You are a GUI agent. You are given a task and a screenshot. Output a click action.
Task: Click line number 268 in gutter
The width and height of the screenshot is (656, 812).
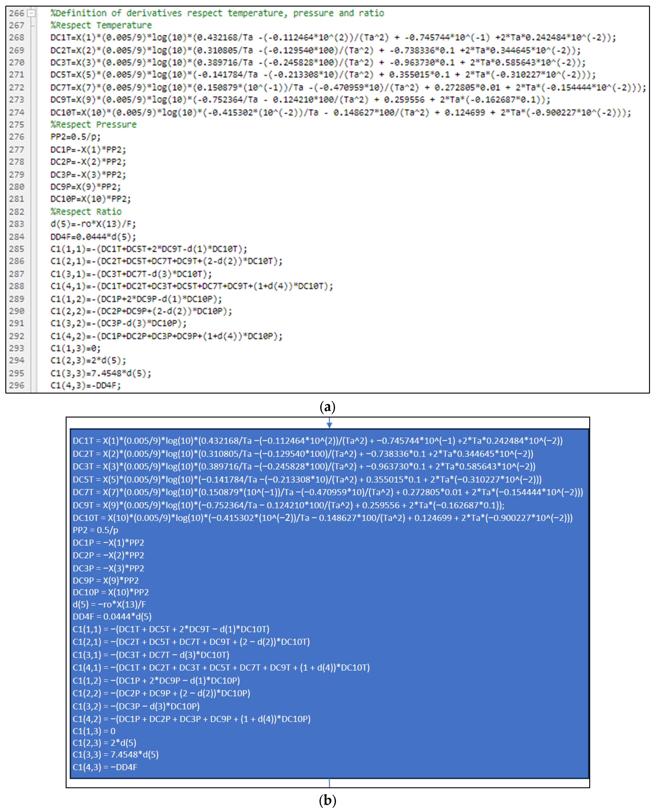17,38
